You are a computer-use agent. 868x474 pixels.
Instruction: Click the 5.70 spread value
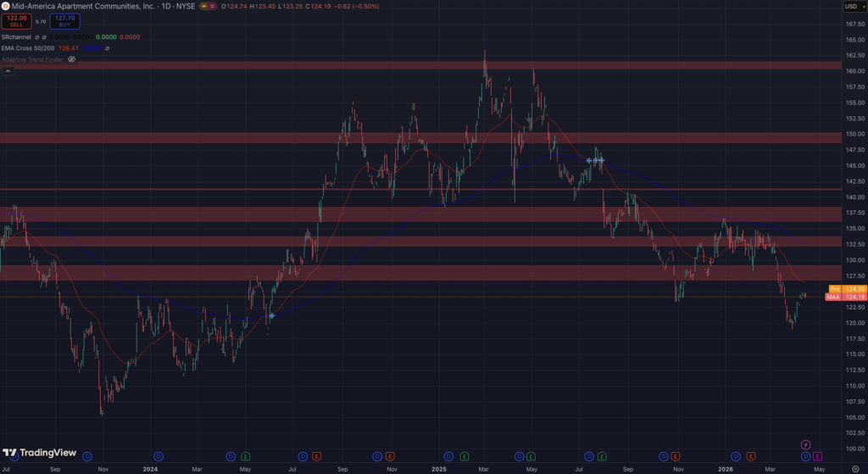(x=41, y=21)
